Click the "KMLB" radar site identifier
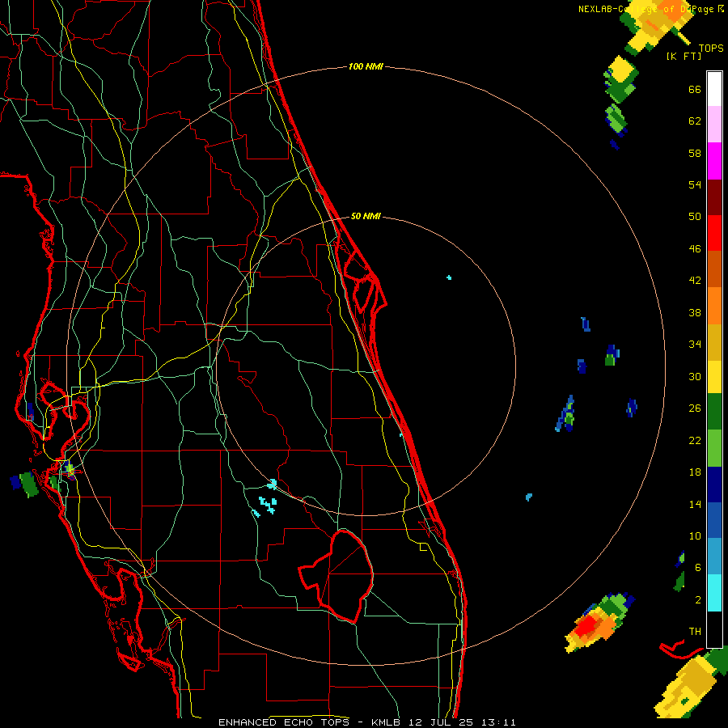 [387, 722]
